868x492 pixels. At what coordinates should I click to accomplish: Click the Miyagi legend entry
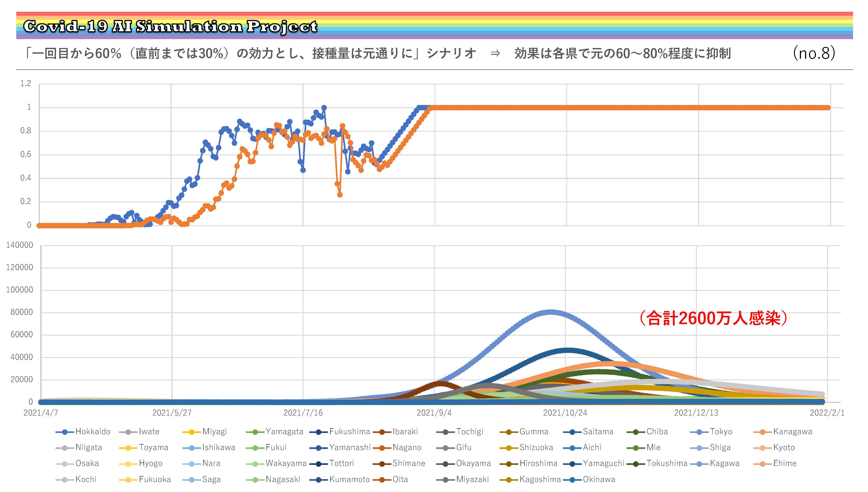204,432
